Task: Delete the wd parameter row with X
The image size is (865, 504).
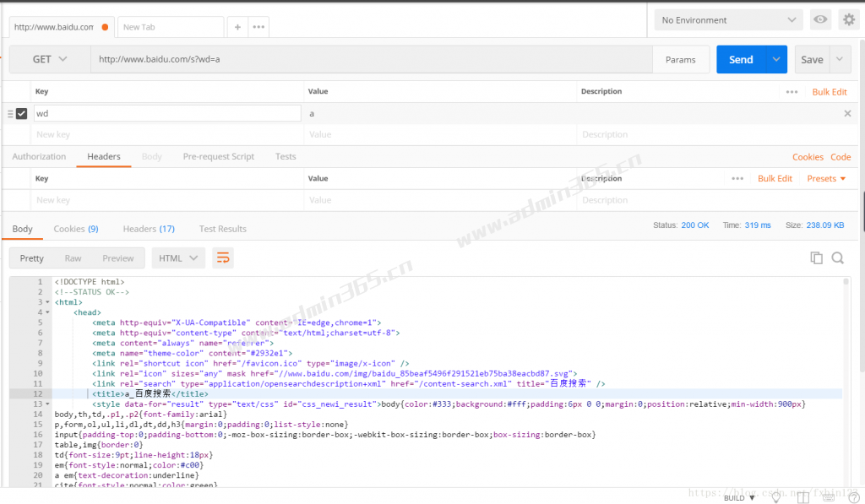Action: point(847,114)
